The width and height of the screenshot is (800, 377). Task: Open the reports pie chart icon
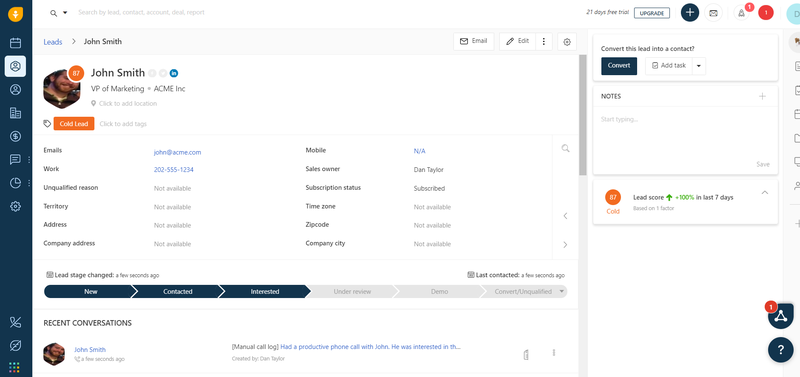[x=15, y=183]
